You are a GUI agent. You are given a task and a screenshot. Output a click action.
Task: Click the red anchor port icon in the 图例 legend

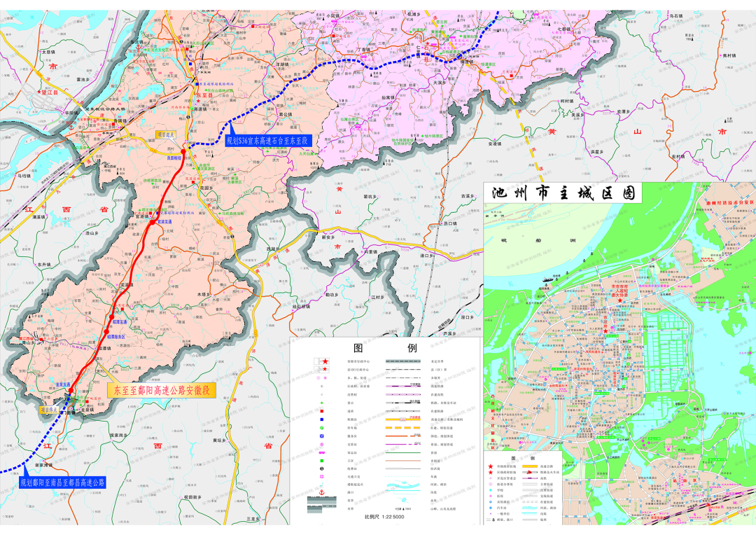tap(323, 492)
